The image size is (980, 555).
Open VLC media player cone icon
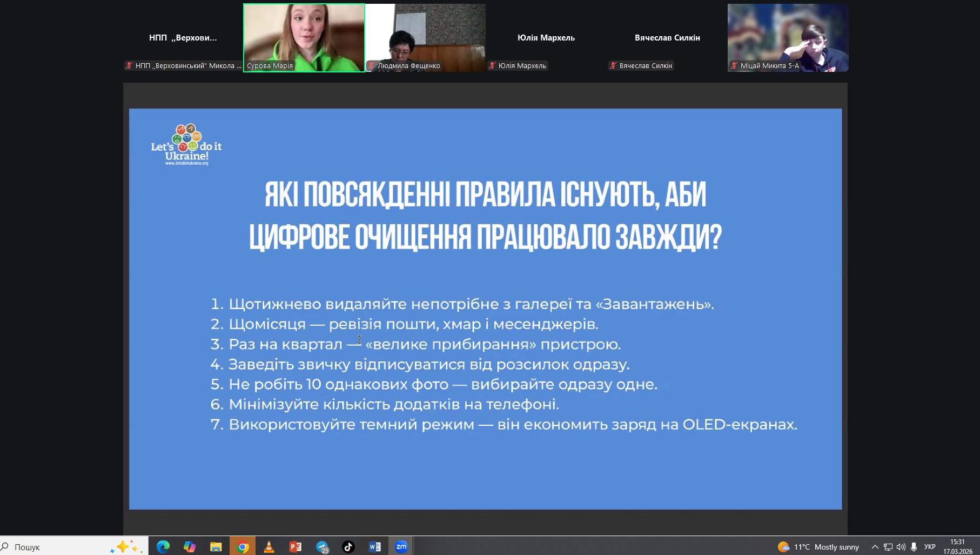tap(269, 547)
